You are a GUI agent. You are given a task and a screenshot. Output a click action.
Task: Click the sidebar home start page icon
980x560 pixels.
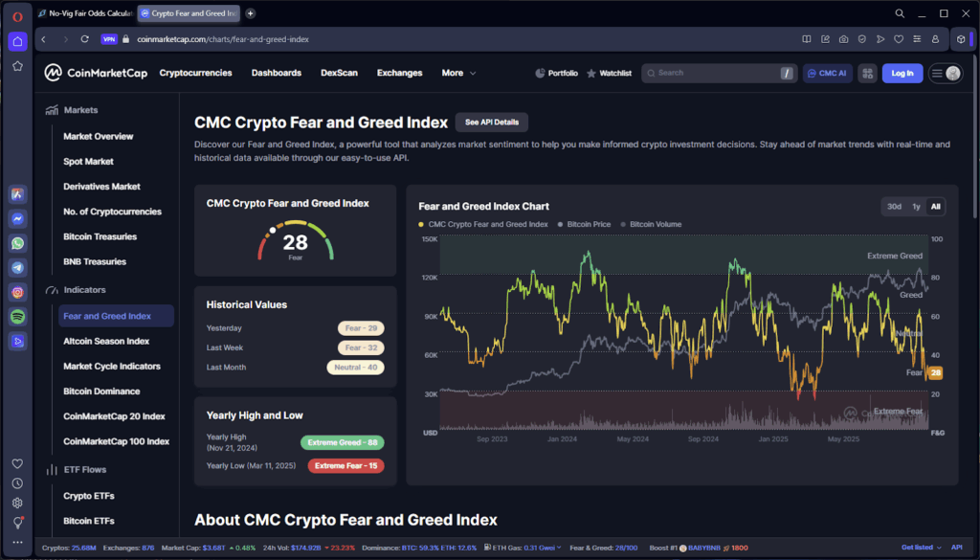pyautogui.click(x=17, y=41)
